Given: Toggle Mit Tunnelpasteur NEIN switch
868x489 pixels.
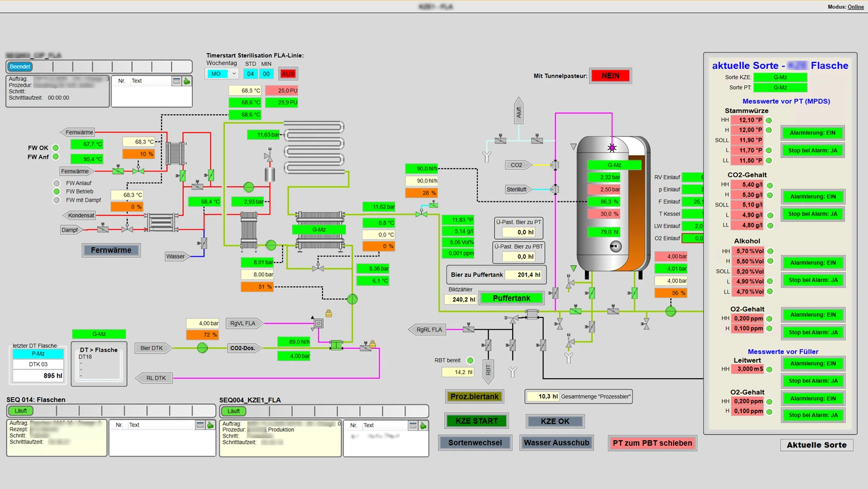Looking at the screenshot, I should (x=610, y=76).
